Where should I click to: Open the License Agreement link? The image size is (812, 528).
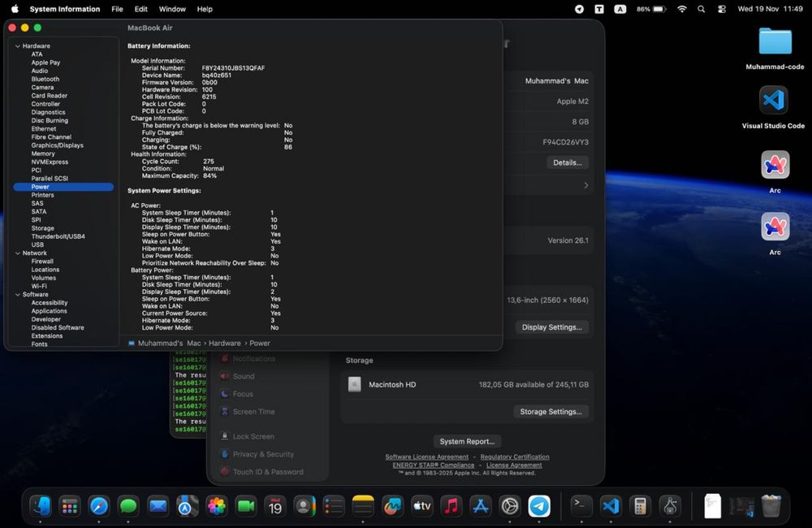514,465
